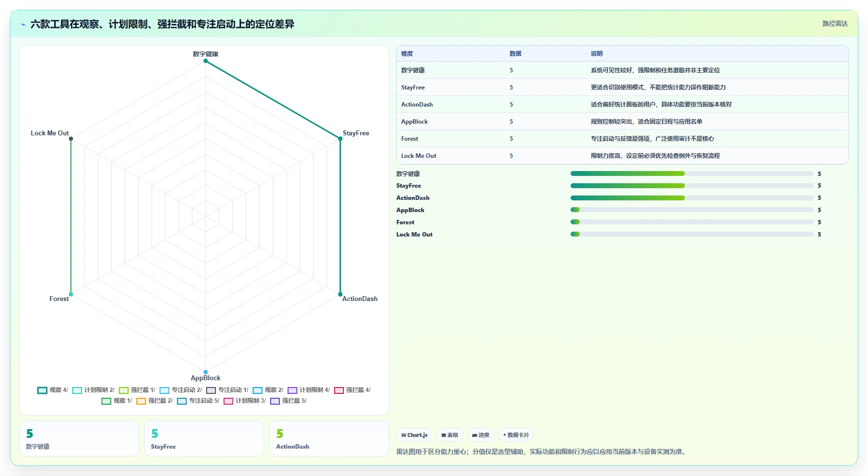
Task: Select the Forest table row name
Action: click(x=409, y=139)
